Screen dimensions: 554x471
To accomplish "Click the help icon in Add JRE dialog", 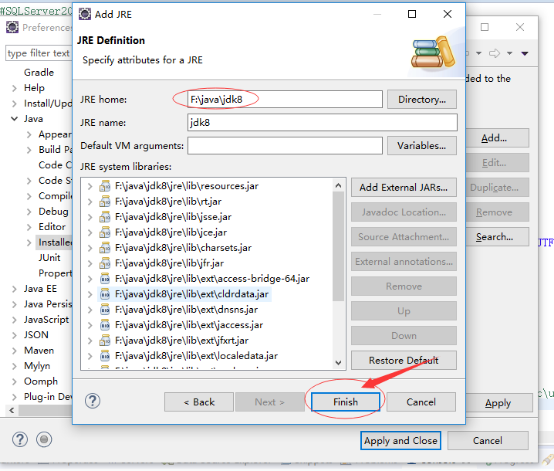I will coord(93,401).
